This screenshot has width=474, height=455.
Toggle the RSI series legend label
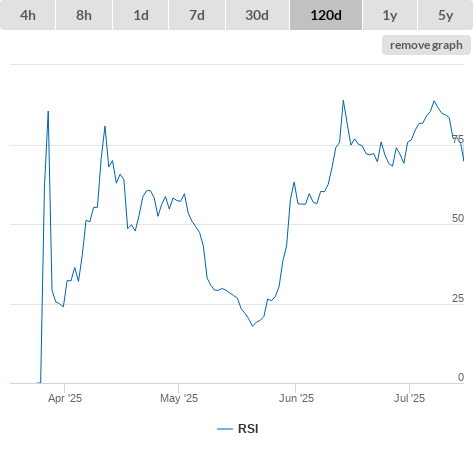pyautogui.click(x=248, y=429)
